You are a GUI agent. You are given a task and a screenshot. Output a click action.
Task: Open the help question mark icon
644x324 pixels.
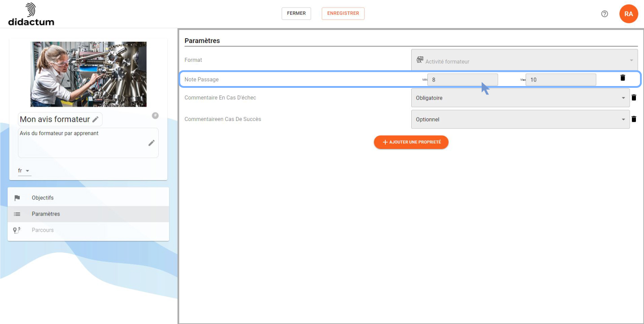pos(605,14)
